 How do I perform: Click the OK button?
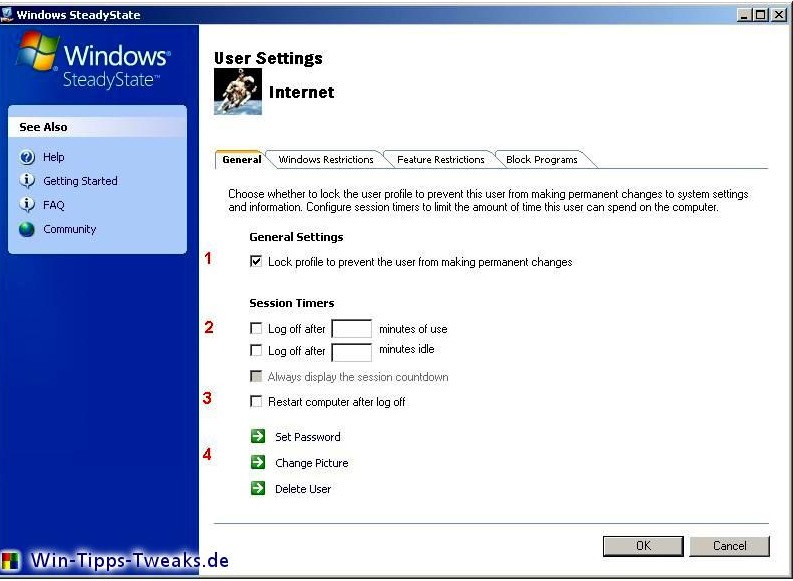tap(643, 546)
